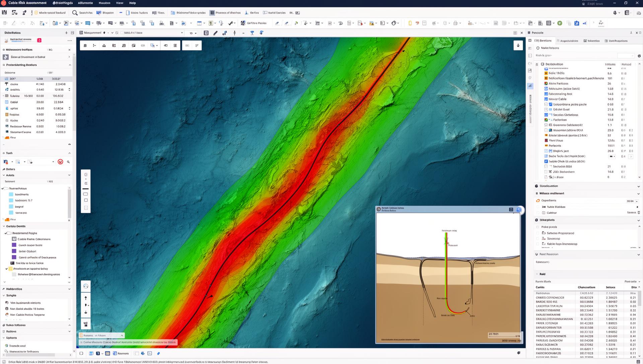Toggle checkbox for Secoles Gbtletloos layer
643x364 pixels.
click(x=546, y=115)
